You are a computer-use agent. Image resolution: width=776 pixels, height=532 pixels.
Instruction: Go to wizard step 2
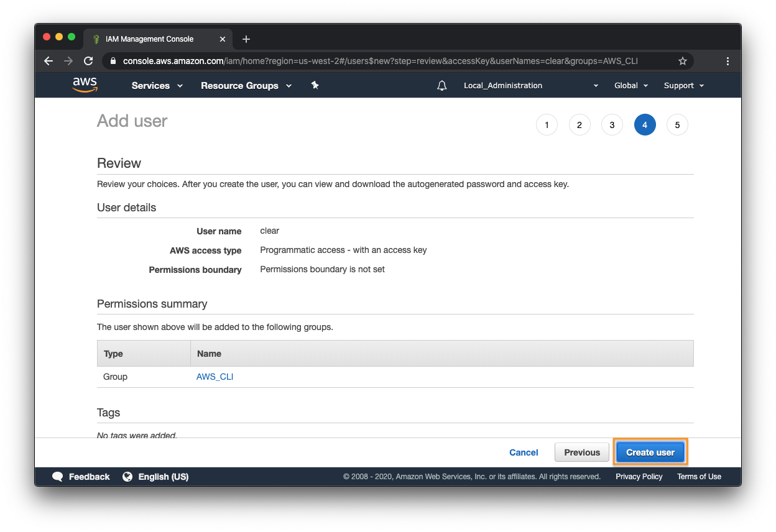tap(580, 125)
